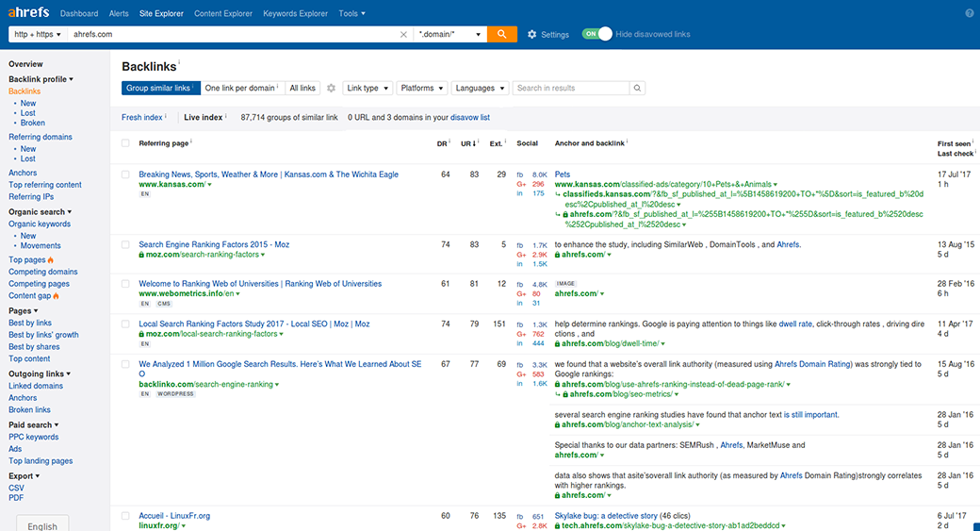The height and width of the screenshot is (531, 980).
Task: Switch to the Fresh index tab
Action: pyautogui.click(x=141, y=117)
